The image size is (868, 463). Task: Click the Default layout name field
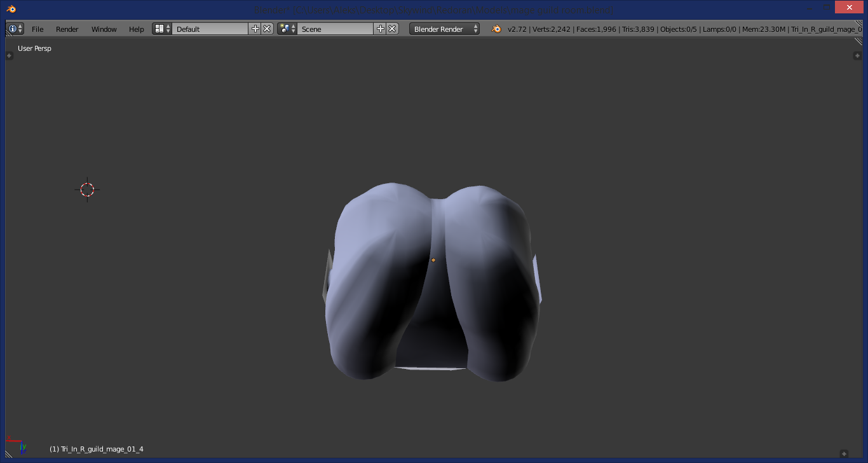coord(210,29)
